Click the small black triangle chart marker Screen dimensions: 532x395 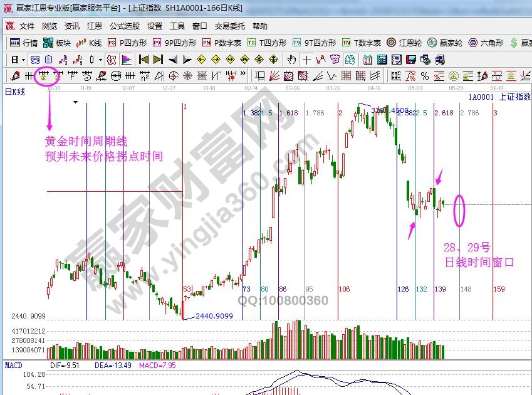pos(75,102)
